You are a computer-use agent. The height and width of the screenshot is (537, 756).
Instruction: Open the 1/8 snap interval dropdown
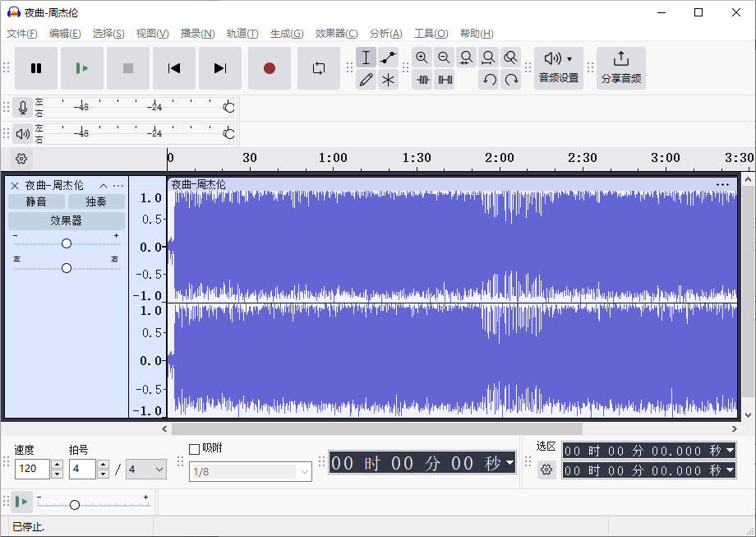[250, 472]
